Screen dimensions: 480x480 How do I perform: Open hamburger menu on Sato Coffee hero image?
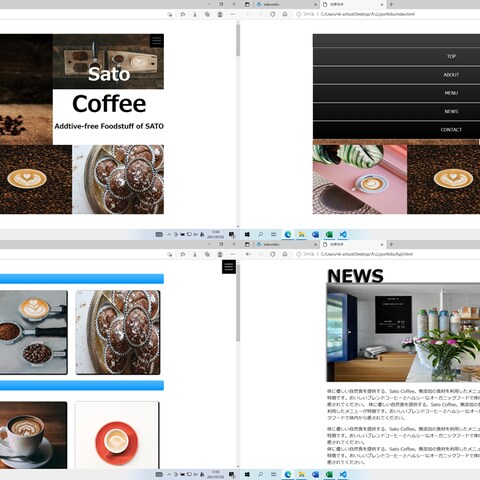[x=157, y=41]
